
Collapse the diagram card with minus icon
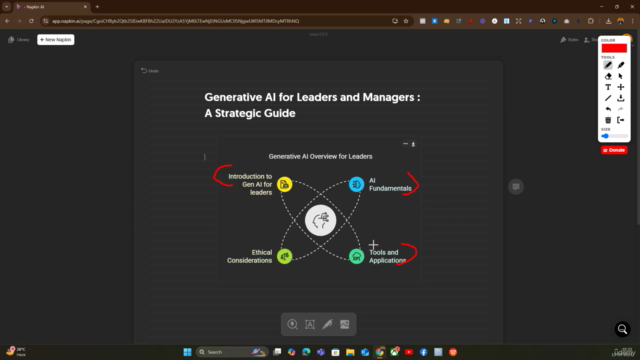click(x=405, y=144)
